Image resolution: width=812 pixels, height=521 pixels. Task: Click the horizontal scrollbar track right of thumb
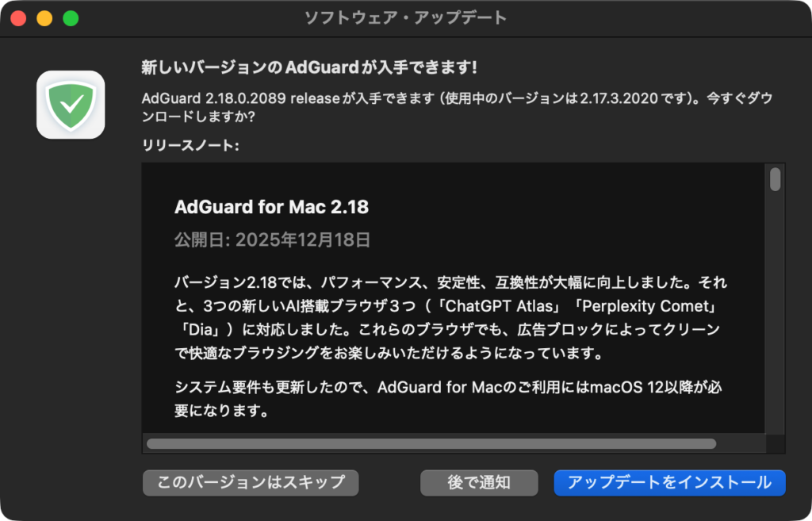tap(741, 444)
